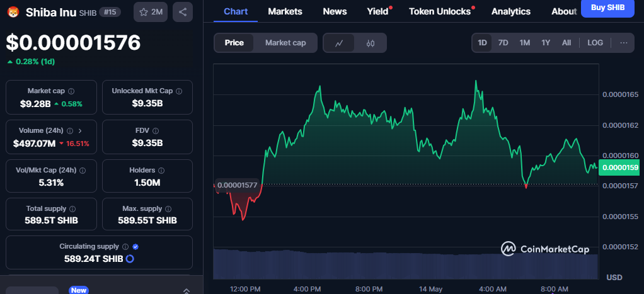Select Price chart mode
644x294 pixels.
click(x=234, y=43)
